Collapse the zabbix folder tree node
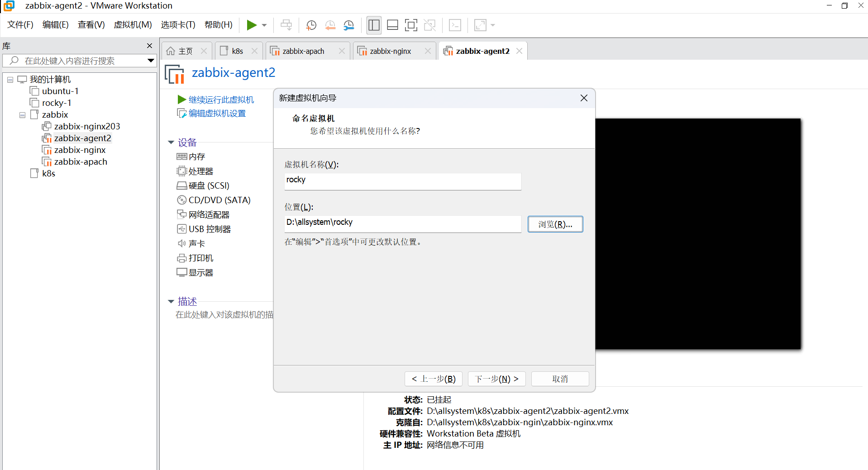This screenshot has width=868, height=470. pos(22,115)
